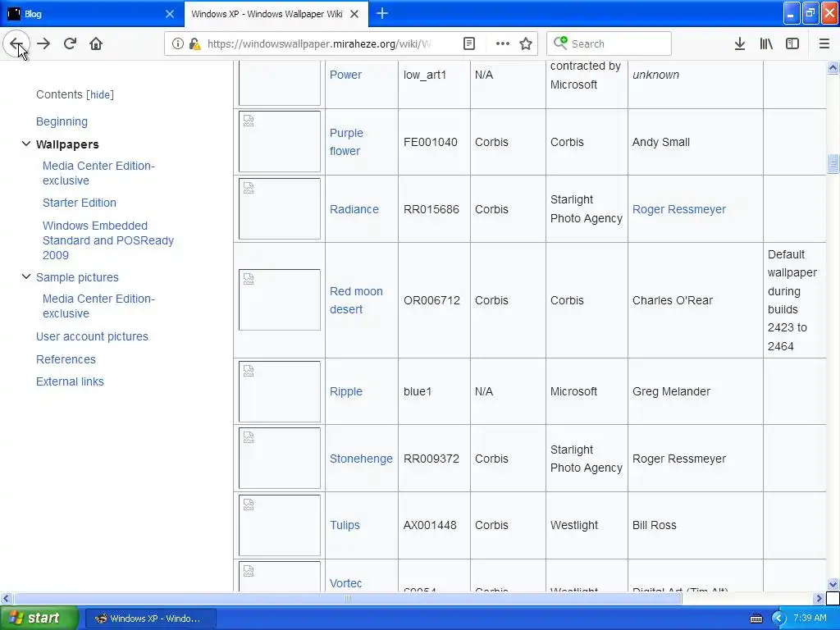Click the vertical scrollbar up arrow
The width and height of the screenshot is (840, 630).
833,67
